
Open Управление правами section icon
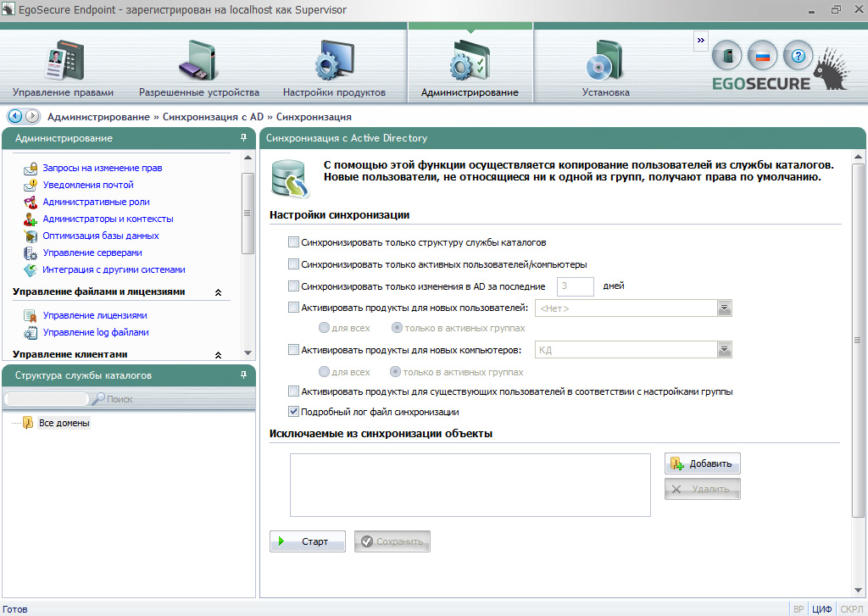pos(63,60)
